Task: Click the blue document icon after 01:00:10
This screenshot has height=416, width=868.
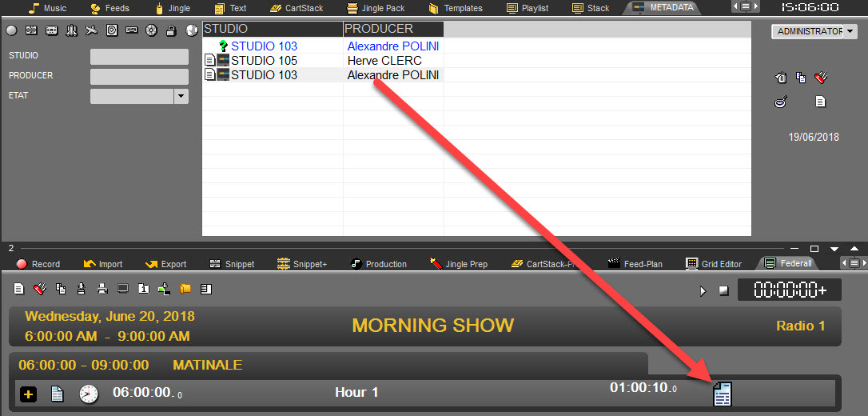Action: click(x=722, y=394)
